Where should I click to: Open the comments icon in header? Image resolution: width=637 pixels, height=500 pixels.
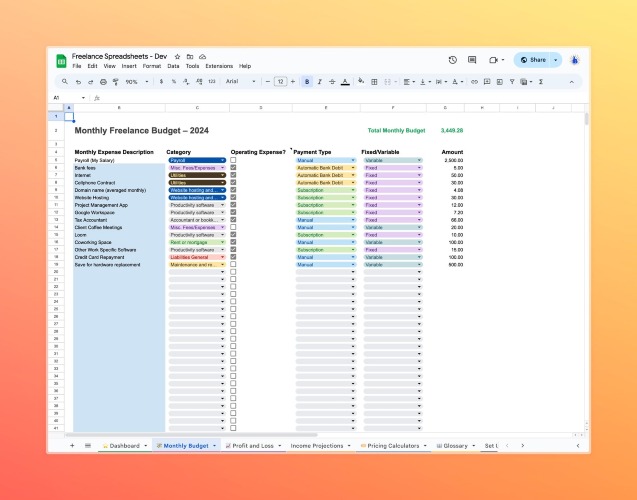(472, 60)
